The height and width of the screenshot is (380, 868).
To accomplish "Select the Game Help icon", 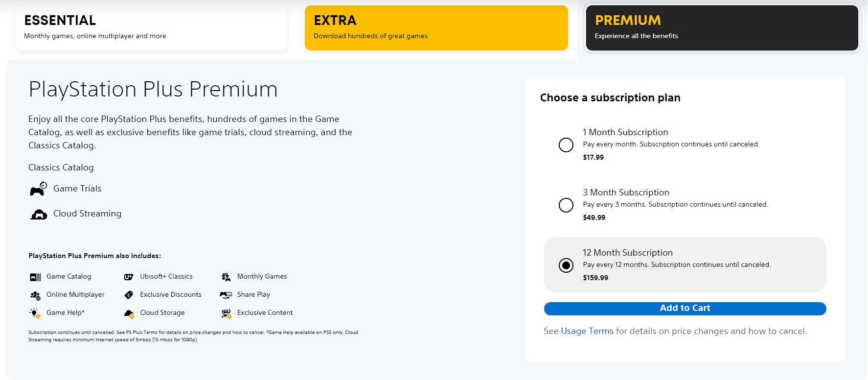I will (34, 312).
